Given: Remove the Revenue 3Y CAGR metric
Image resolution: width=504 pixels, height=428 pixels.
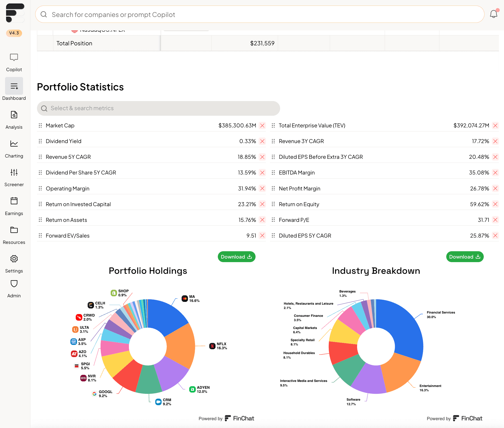Looking at the screenshot, I should [x=495, y=141].
